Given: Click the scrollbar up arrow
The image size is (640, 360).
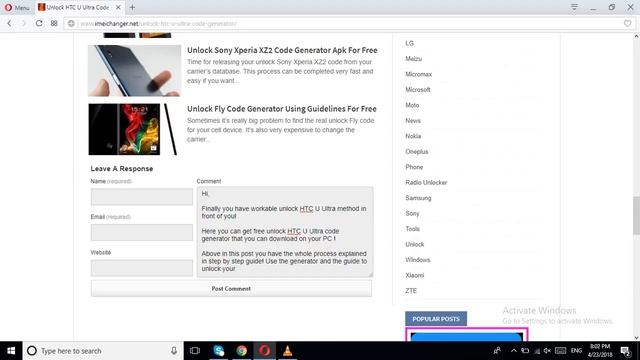Looking at the screenshot, I should click(636, 36).
